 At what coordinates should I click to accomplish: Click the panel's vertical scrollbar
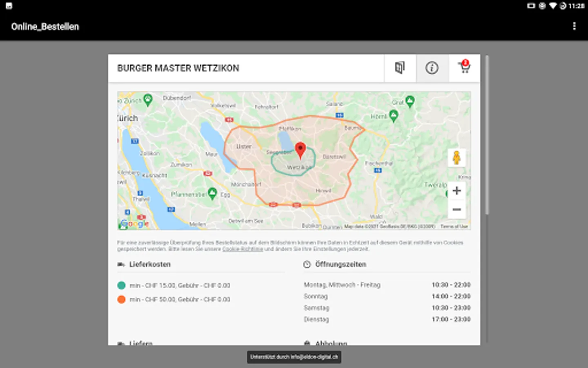click(486, 135)
